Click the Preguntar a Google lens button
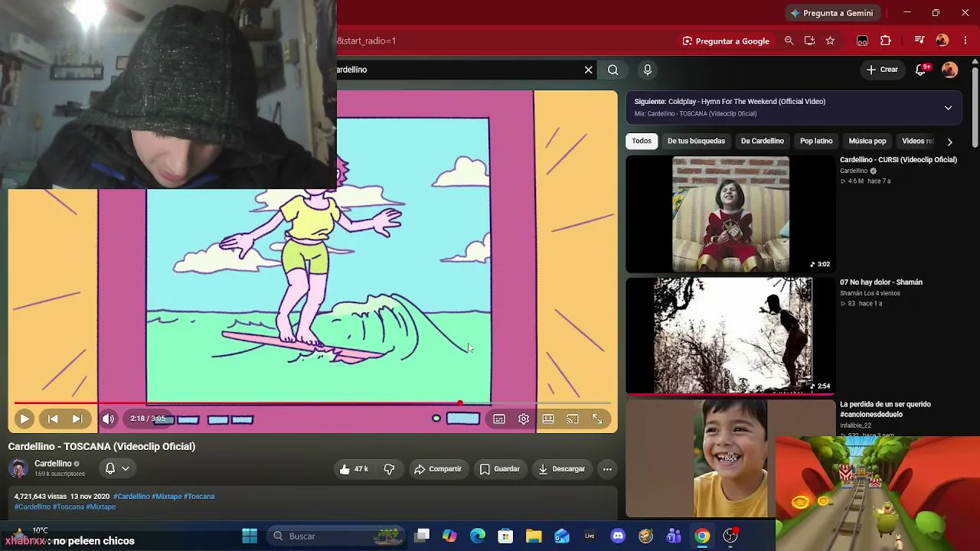The height and width of the screenshot is (551, 980). (x=726, y=41)
